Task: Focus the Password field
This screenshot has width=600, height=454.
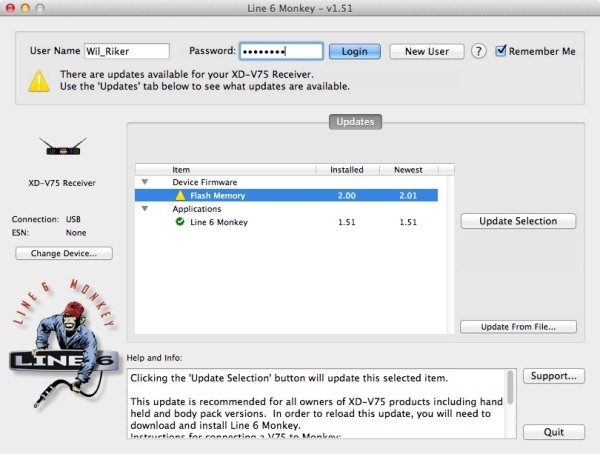Action: point(281,51)
